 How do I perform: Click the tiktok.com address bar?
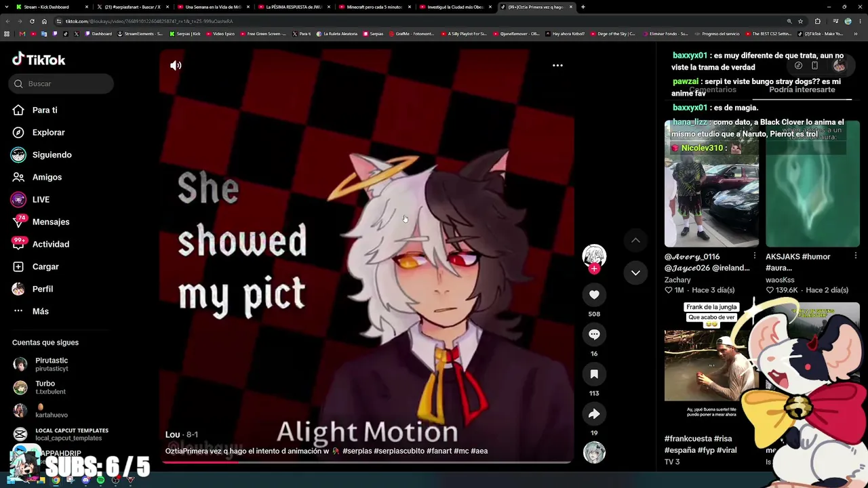point(407,21)
